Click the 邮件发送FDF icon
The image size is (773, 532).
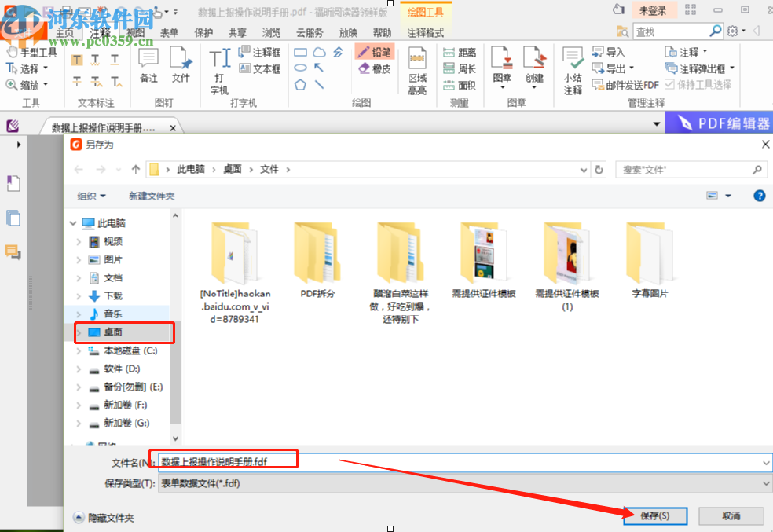[x=625, y=85]
